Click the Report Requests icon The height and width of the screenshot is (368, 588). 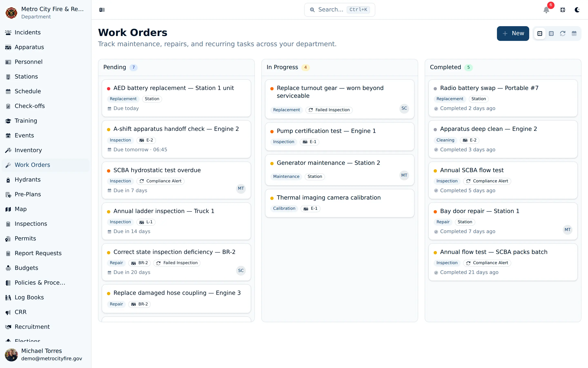pos(8,253)
